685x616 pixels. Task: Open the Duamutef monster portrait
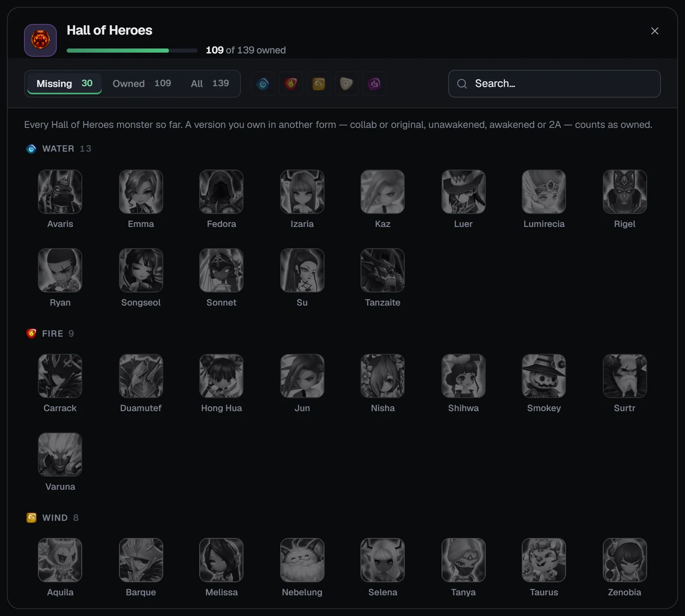pos(141,376)
